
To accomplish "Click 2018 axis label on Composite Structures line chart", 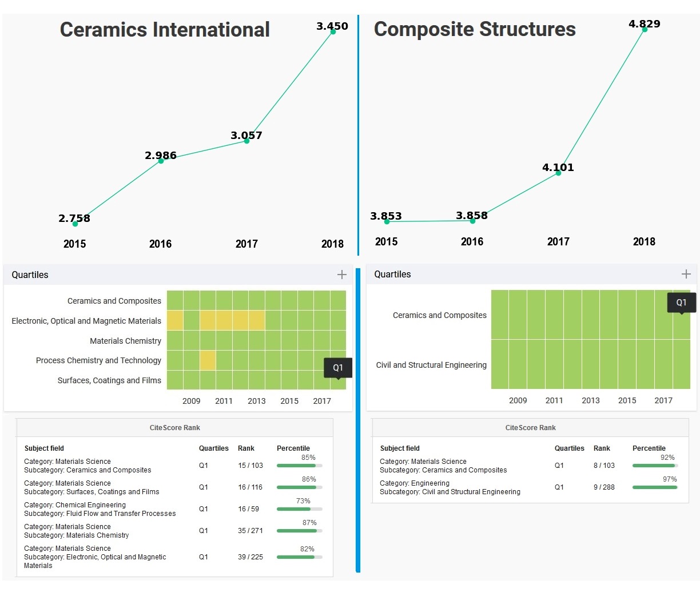I will click(x=644, y=242).
